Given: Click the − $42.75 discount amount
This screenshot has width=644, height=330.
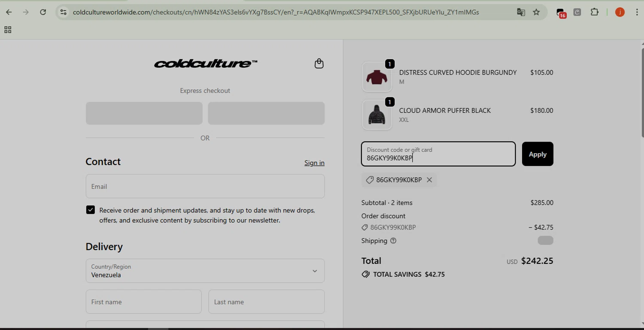Looking at the screenshot, I should point(541,227).
